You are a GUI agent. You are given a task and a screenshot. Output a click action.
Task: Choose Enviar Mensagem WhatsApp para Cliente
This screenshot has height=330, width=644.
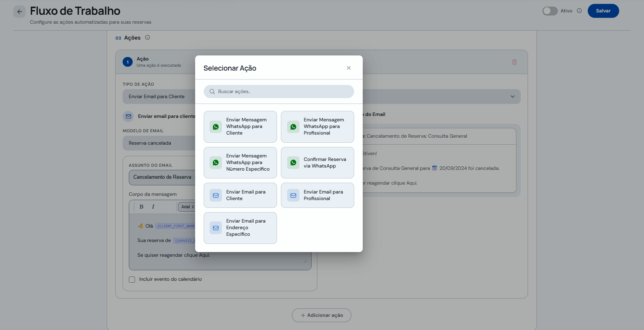coord(240,127)
